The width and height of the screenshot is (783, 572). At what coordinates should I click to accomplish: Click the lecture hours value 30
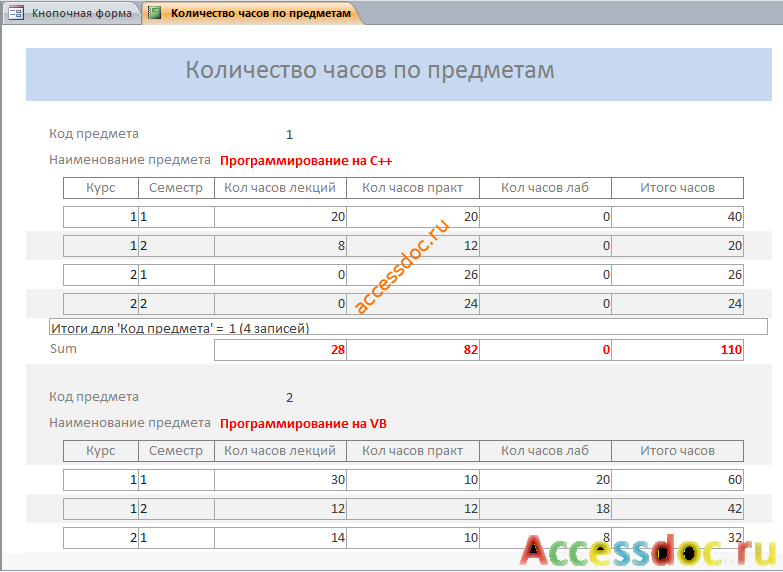(280, 480)
